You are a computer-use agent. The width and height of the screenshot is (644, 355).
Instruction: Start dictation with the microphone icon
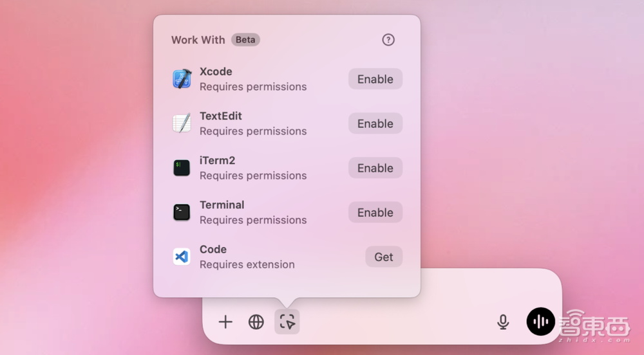[x=503, y=322]
